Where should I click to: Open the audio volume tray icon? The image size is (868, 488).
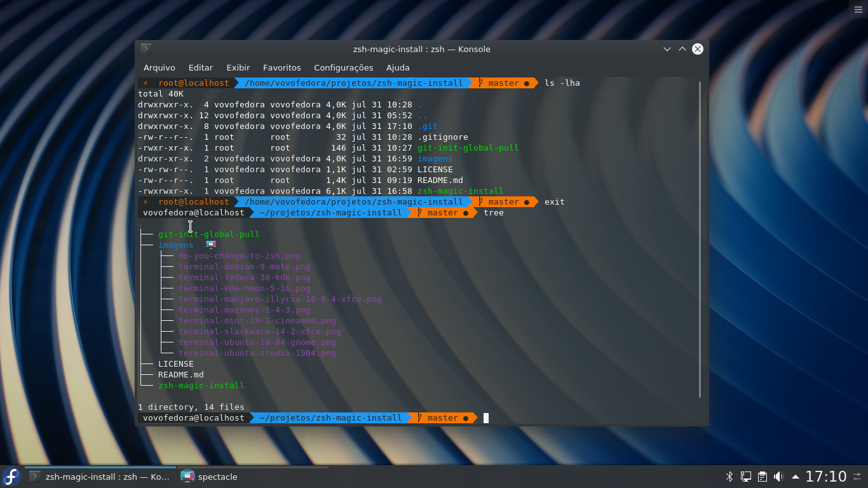tap(778, 477)
